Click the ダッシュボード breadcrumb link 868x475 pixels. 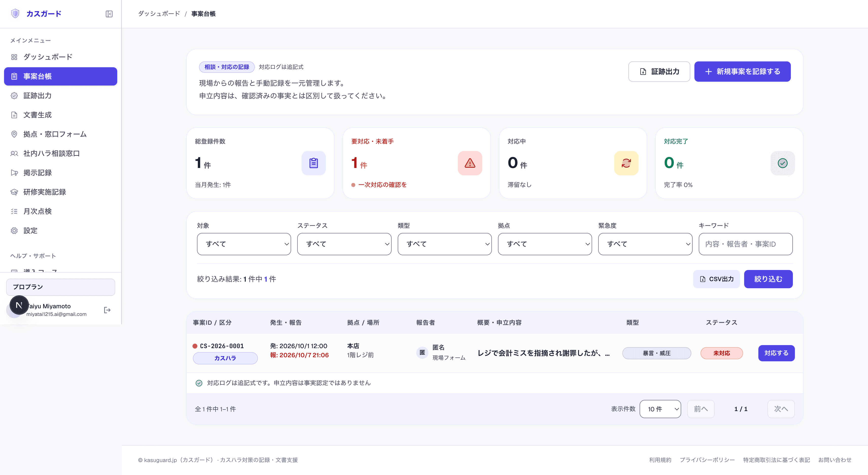point(159,14)
